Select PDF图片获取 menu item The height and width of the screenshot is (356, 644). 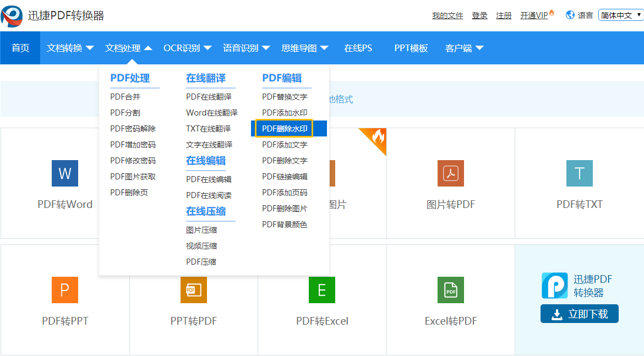[x=133, y=177]
